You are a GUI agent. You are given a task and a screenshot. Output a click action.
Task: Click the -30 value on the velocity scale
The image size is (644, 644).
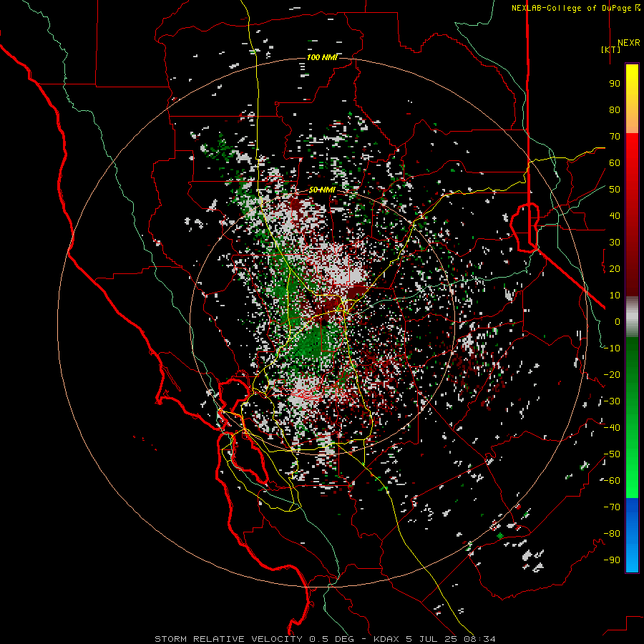pyautogui.click(x=612, y=401)
